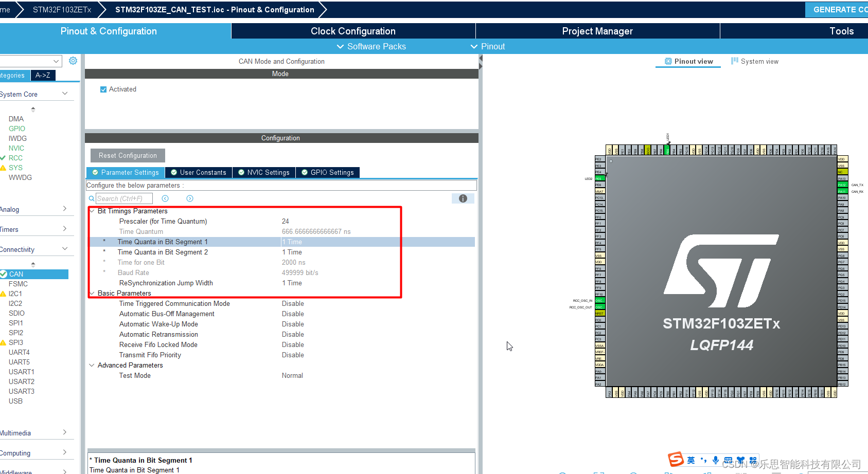Toggle Sogou English/Chinese language indicator
Screen dimensions: 868x474
pos(691,460)
